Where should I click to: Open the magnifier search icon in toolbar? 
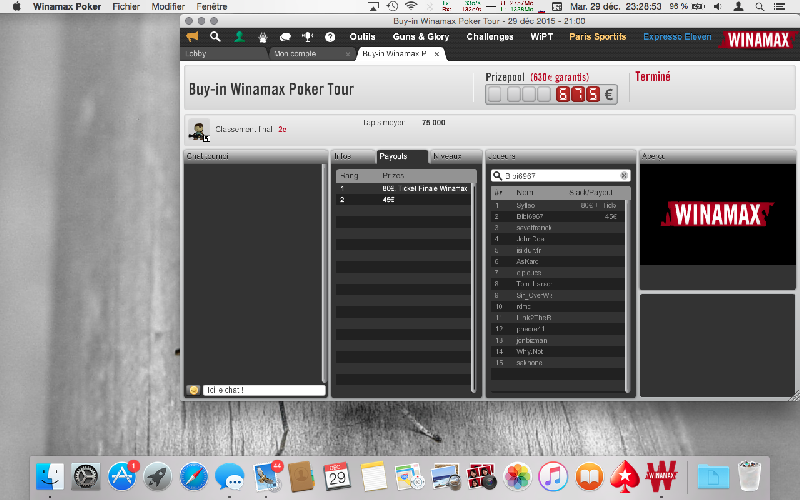pos(215,37)
